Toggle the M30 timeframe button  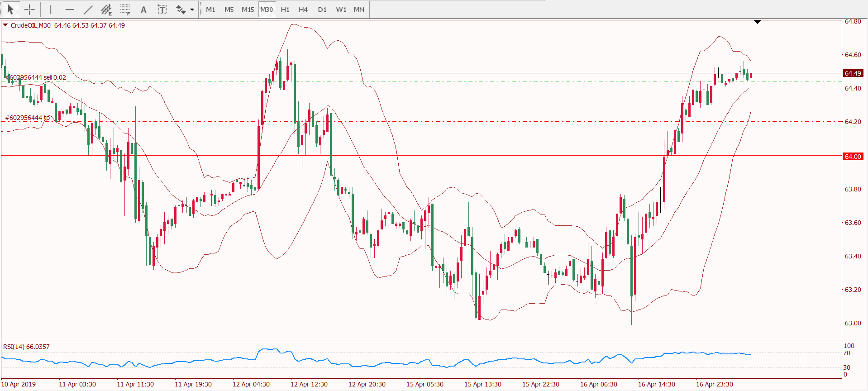pyautogui.click(x=267, y=10)
